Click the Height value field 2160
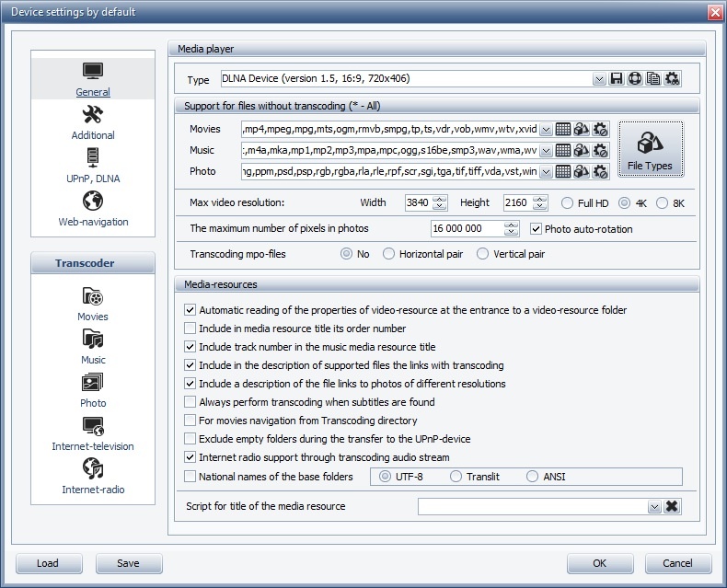Viewport: 727px width, 588px height. [518, 202]
